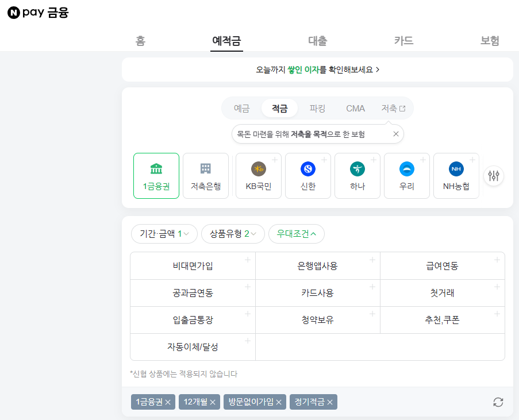Select the 저축은행 category icon
This screenshot has height=420, width=519.
[x=205, y=175]
